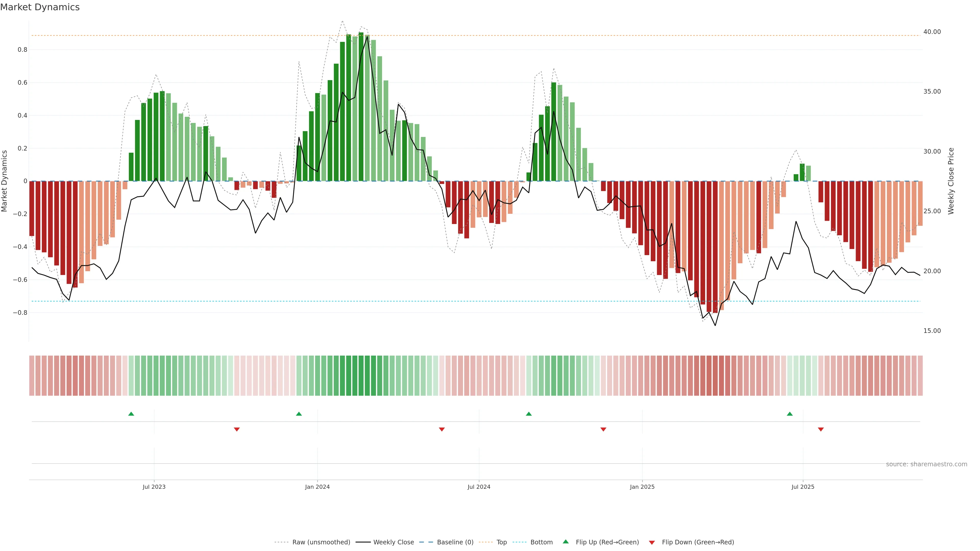Toggle the Top legend entry
Screen dimensions: 980x551
501,542
